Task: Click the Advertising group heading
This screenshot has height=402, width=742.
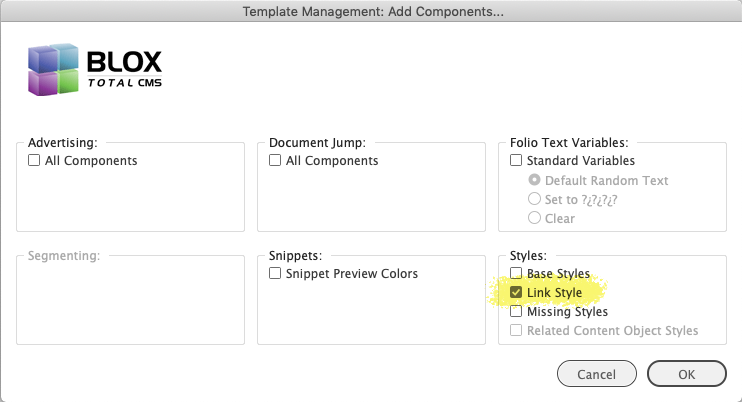Action: click(x=68, y=143)
